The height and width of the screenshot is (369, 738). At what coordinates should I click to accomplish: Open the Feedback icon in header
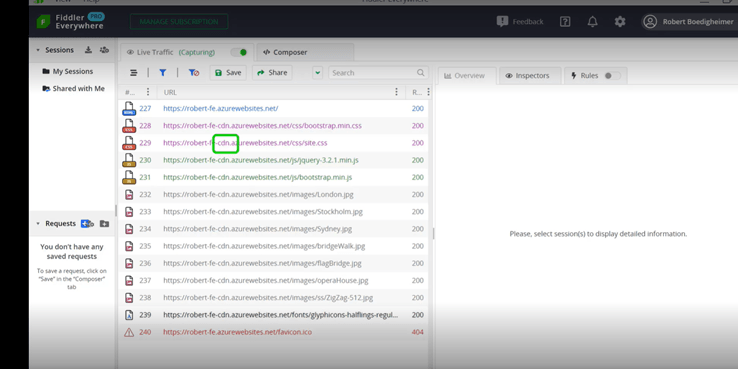pos(502,22)
